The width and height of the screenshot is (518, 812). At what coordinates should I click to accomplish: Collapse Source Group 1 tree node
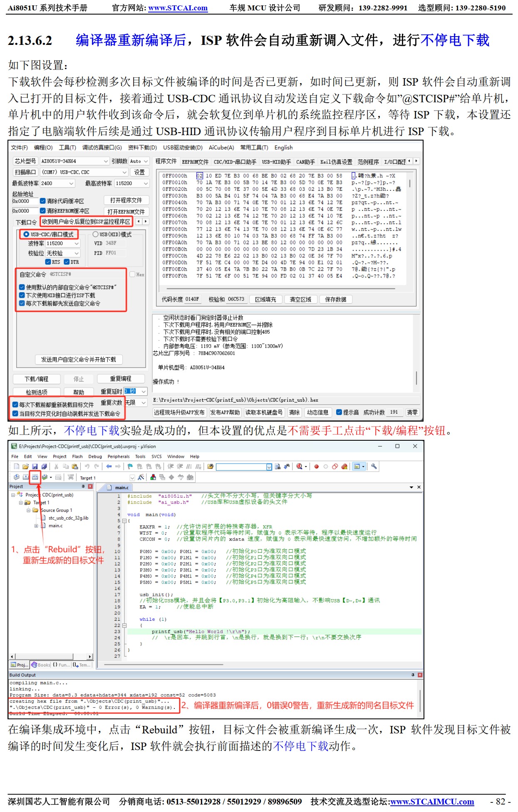[x=29, y=510]
